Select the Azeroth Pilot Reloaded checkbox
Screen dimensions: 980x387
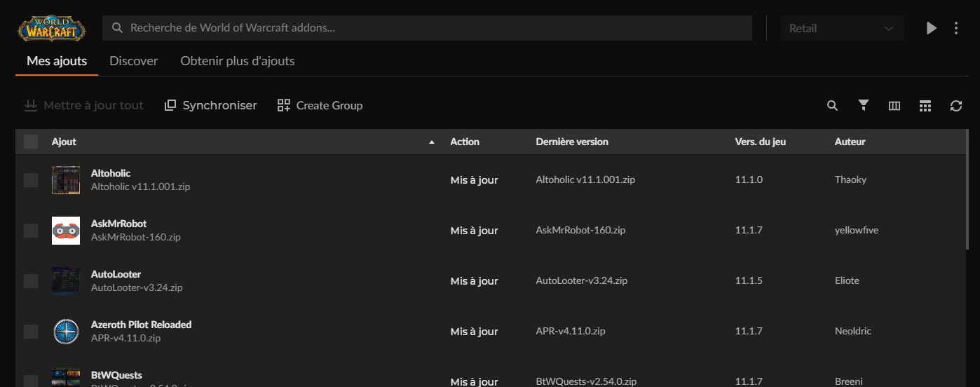coord(31,332)
